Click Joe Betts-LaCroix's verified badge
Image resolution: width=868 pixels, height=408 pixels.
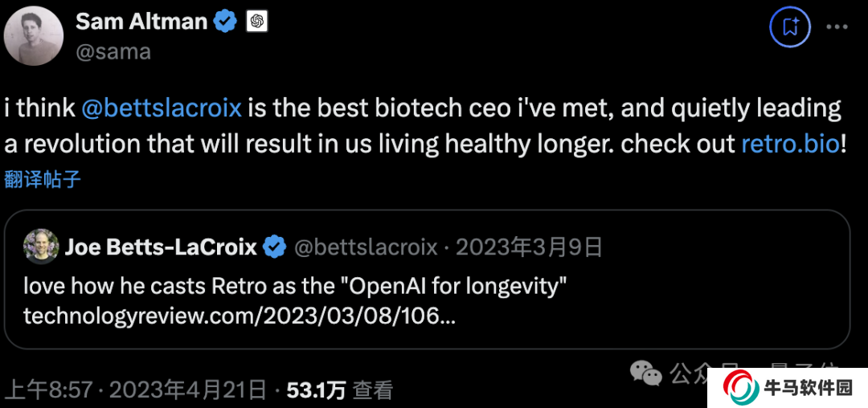[x=275, y=247]
